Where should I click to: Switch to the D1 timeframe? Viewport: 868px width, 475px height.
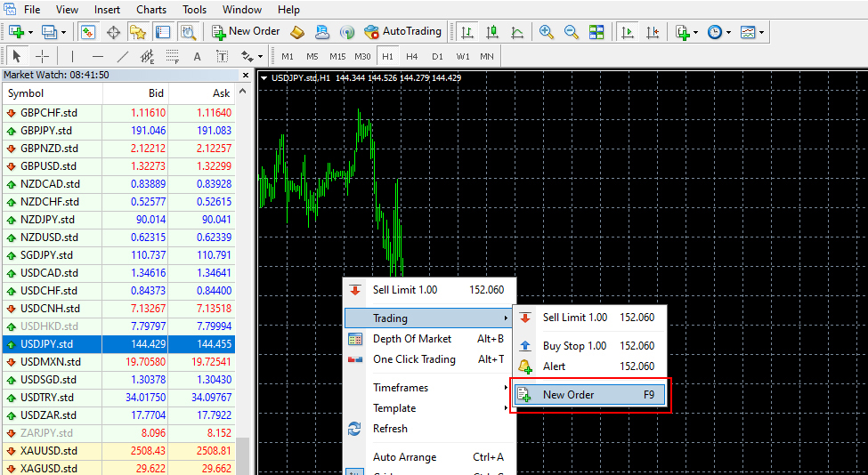(x=437, y=56)
